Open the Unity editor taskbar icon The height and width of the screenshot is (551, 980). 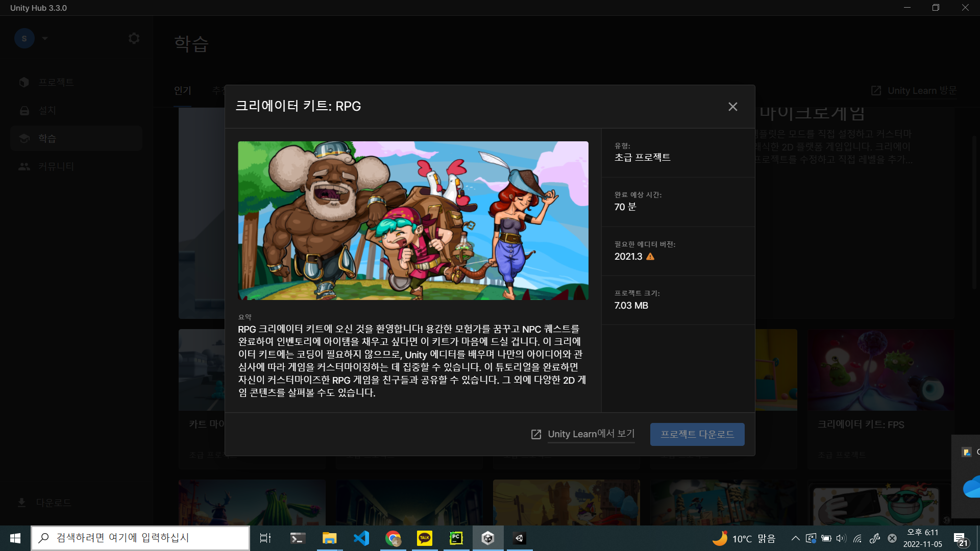(x=520, y=538)
